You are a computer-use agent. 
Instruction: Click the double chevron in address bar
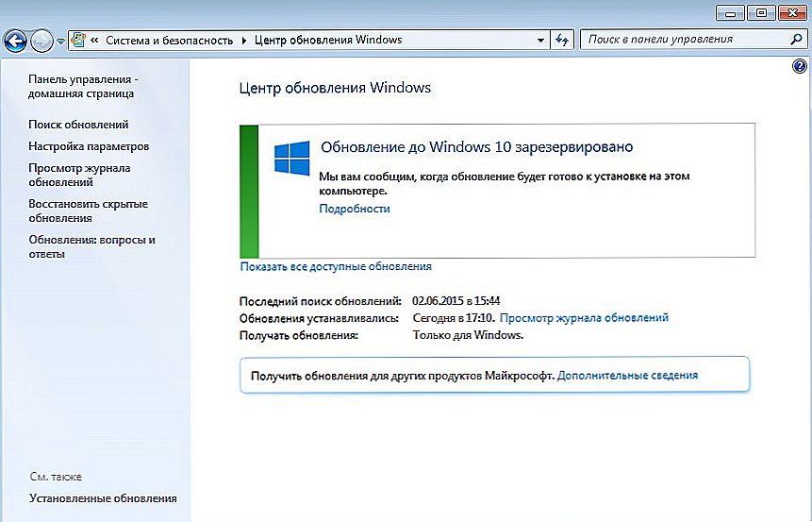click(94, 40)
